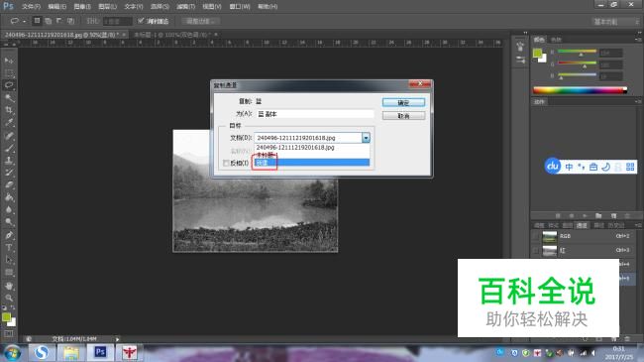
Task: Expand the status bar info arrow
Action: (118, 339)
